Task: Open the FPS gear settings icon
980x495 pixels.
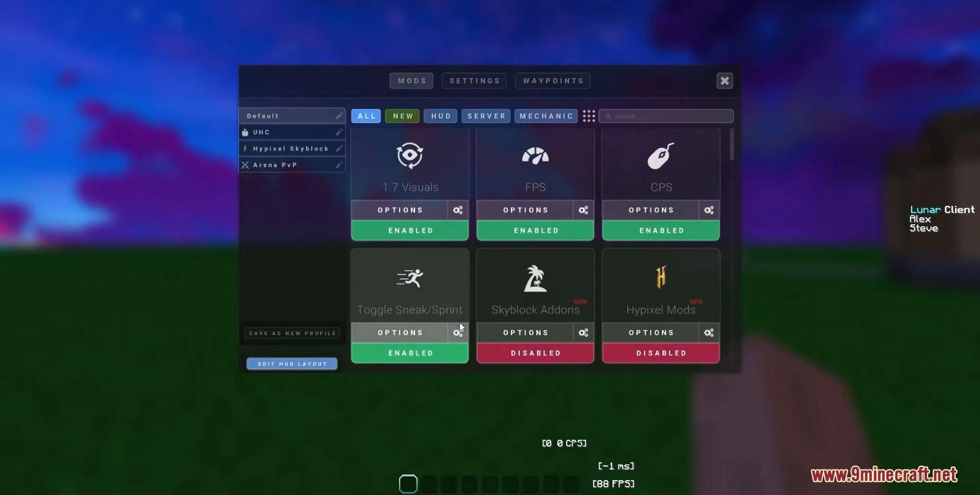Action: [x=583, y=210]
